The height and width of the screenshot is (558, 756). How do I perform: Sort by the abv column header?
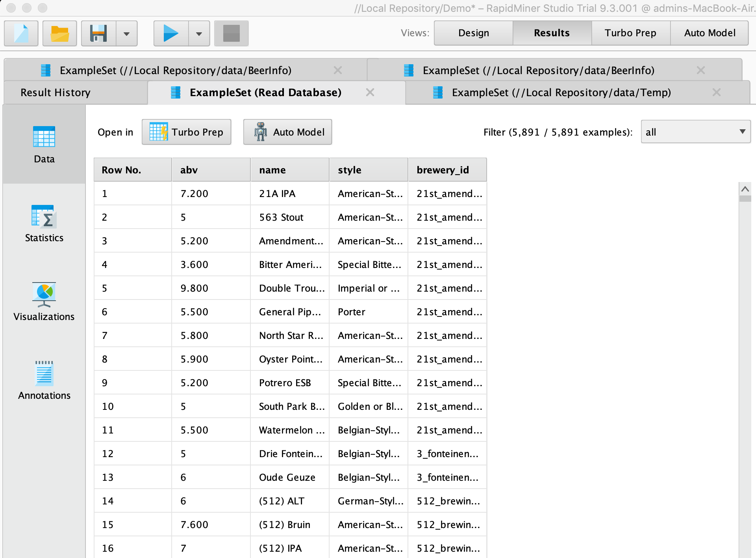[189, 169]
